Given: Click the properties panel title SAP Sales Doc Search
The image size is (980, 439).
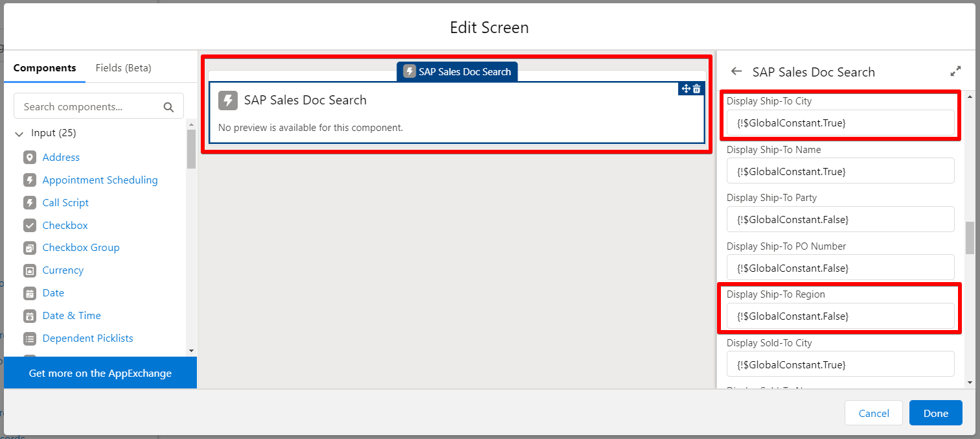Looking at the screenshot, I should coord(814,72).
